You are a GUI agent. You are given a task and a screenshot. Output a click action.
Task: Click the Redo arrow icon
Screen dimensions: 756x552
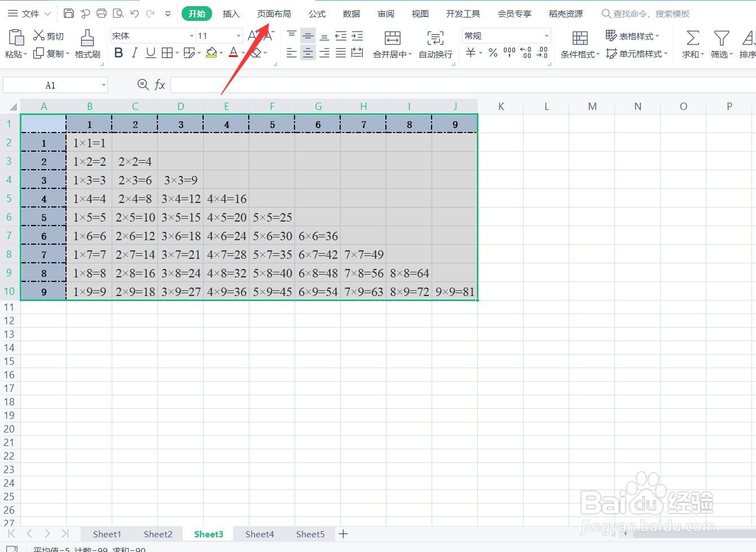tap(150, 14)
